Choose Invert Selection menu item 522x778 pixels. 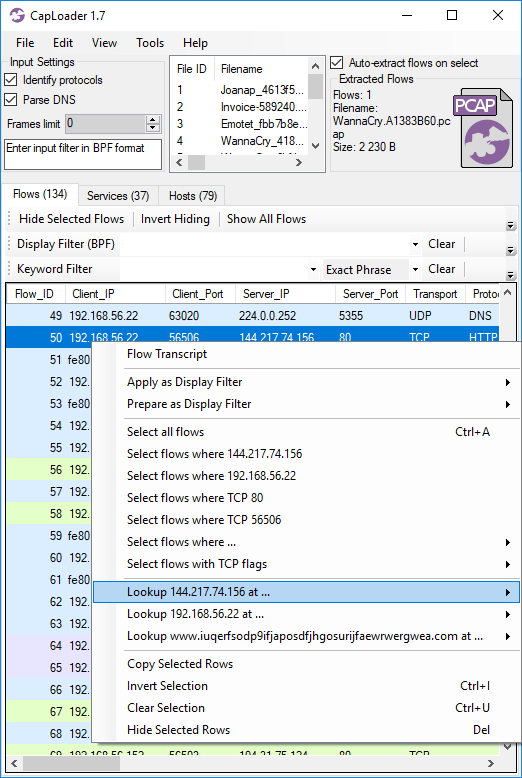pyautogui.click(x=307, y=686)
